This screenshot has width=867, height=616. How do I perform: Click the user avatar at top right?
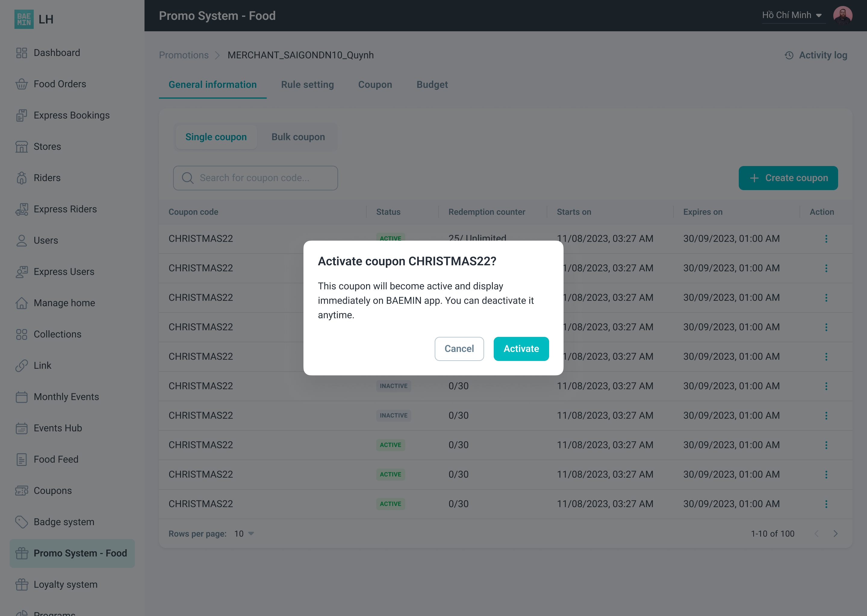click(x=842, y=16)
